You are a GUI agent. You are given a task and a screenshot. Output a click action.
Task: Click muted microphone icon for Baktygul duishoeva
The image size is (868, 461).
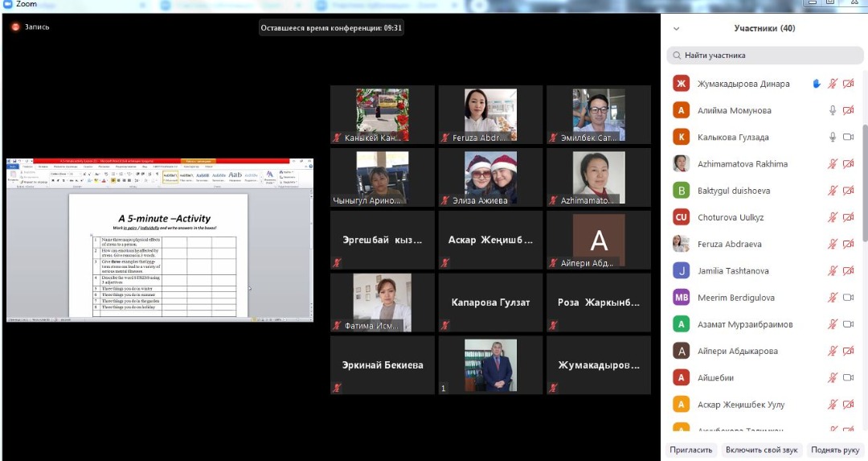tap(833, 191)
